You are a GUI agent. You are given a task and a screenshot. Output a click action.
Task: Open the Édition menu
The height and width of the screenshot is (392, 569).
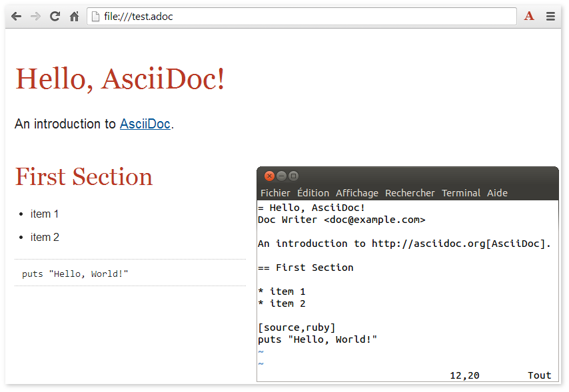click(x=313, y=193)
